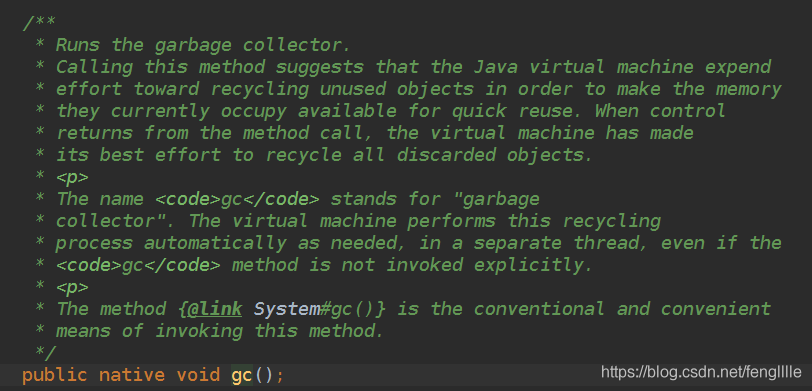Viewport: 812px width, 391px height.
Task: Click the word 'Java' in comment
Action: tap(495, 67)
